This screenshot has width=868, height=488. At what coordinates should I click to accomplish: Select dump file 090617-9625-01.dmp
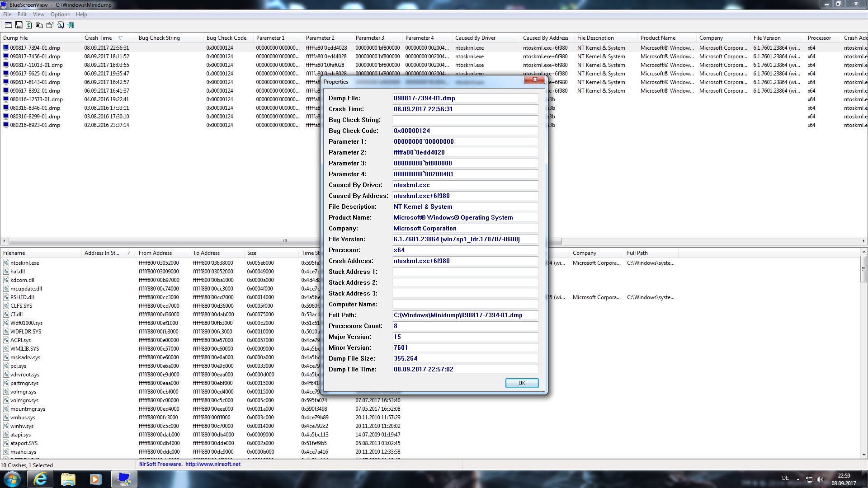35,74
